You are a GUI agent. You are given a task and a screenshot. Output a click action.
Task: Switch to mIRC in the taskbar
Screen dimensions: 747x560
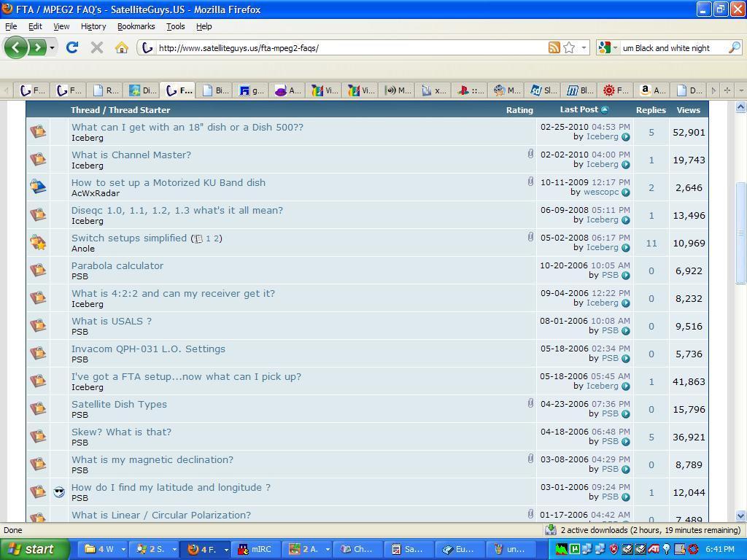click(256, 549)
